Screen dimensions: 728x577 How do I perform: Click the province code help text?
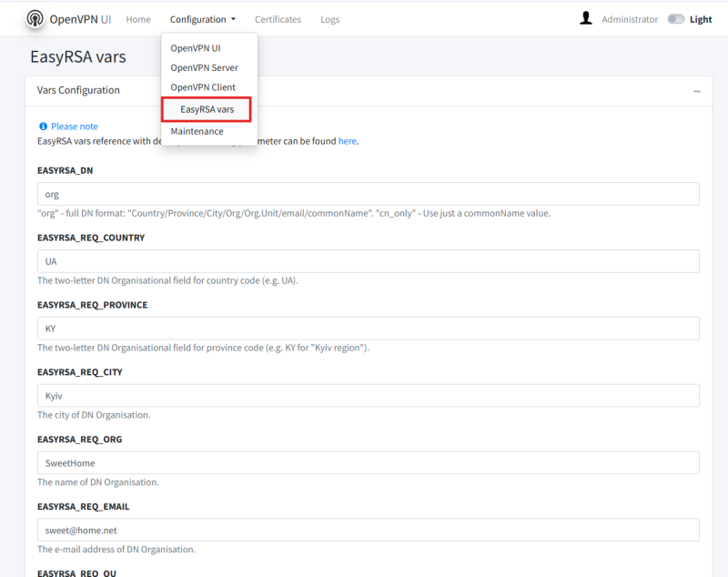(x=203, y=348)
